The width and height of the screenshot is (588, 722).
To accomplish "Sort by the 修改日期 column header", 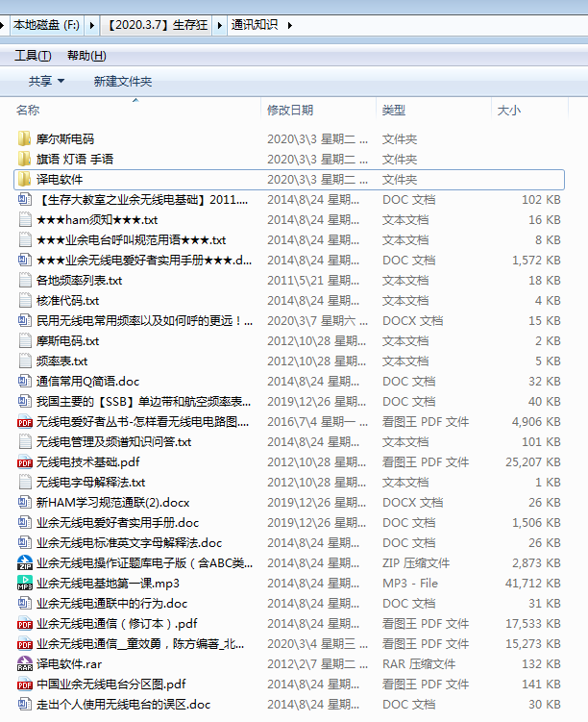I will 318,110.
